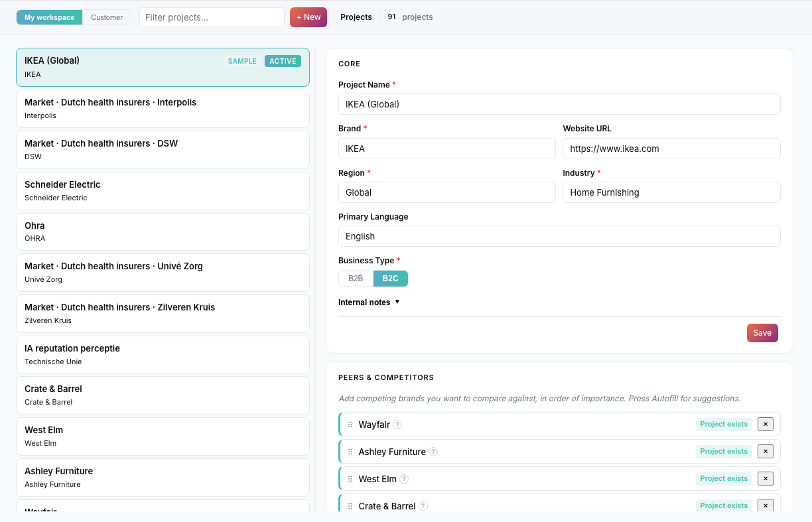
Task: Save the core project settings
Action: (x=762, y=333)
